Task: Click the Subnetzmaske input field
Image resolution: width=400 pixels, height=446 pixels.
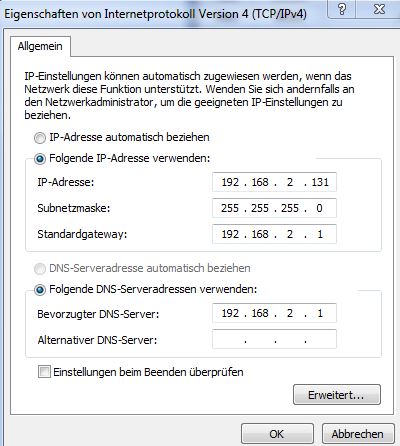Action: [274, 208]
